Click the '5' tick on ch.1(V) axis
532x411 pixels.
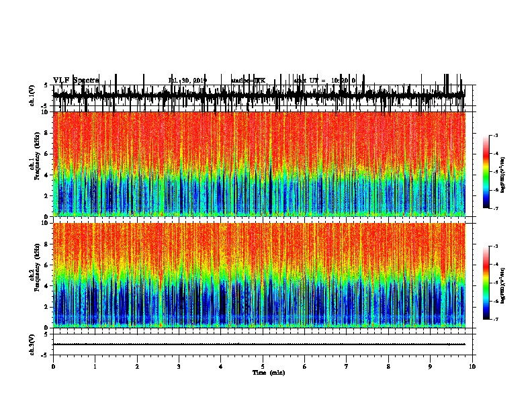click(x=46, y=85)
